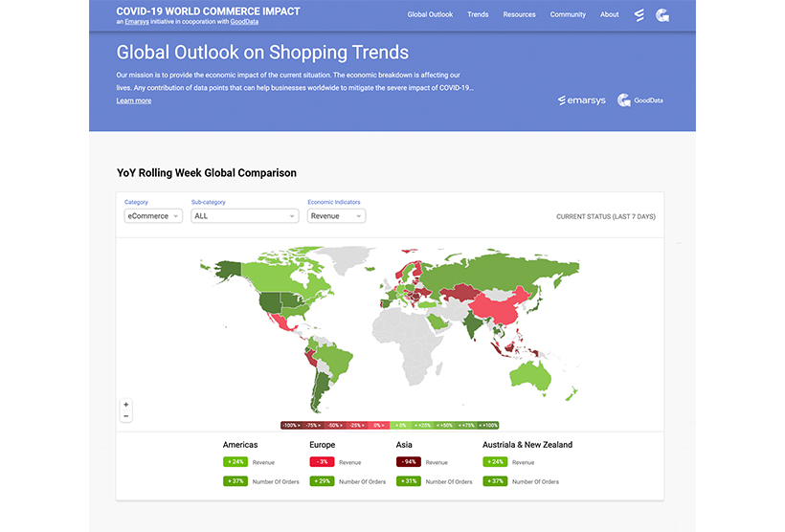
Task: Open the Community section
Action: (x=568, y=15)
